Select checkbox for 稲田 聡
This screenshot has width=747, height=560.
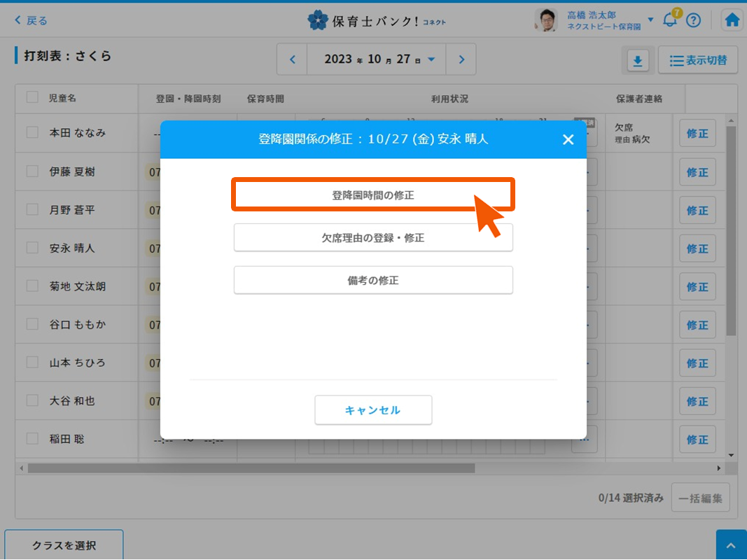pos(32,439)
